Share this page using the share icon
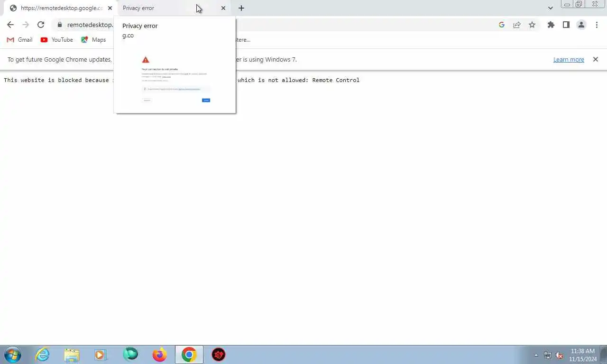This screenshot has width=607, height=364. coord(517,25)
